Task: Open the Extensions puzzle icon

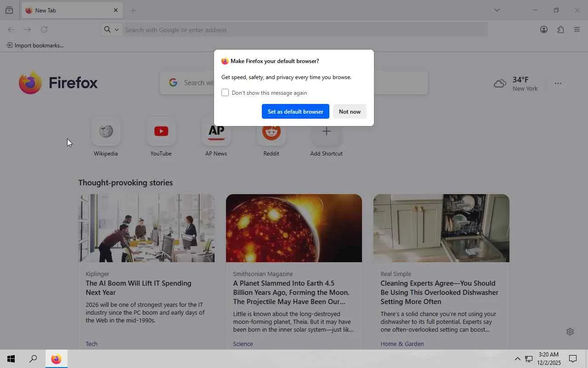Action: [x=560, y=29]
